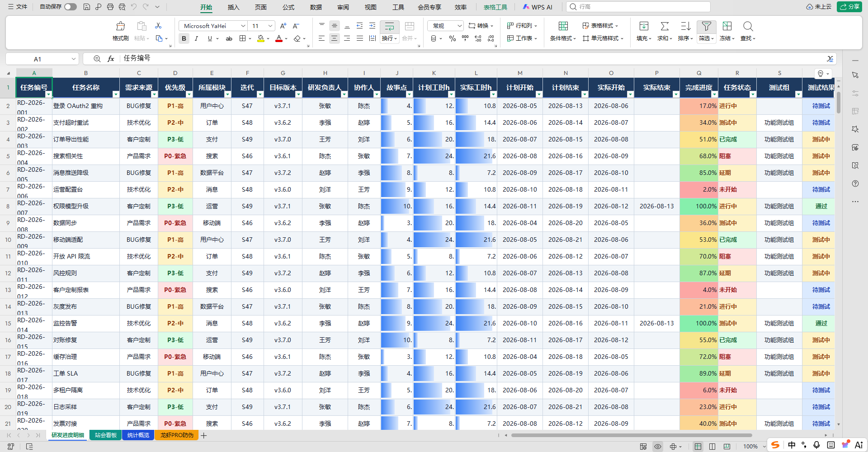Image resolution: width=868 pixels, height=452 pixels.
Task: Open the Help icon in the right sidebar
Action: [x=855, y=184]
